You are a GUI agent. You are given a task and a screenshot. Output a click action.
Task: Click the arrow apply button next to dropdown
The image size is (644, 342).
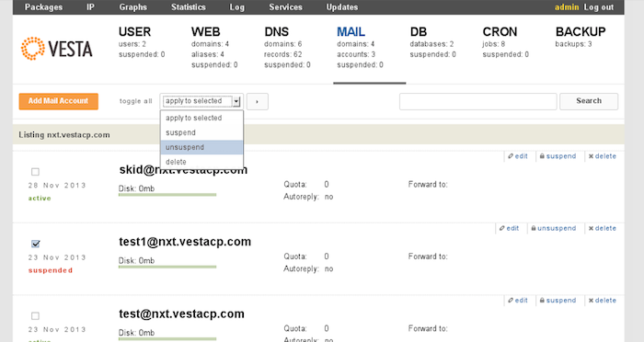[x=257, y=101]
